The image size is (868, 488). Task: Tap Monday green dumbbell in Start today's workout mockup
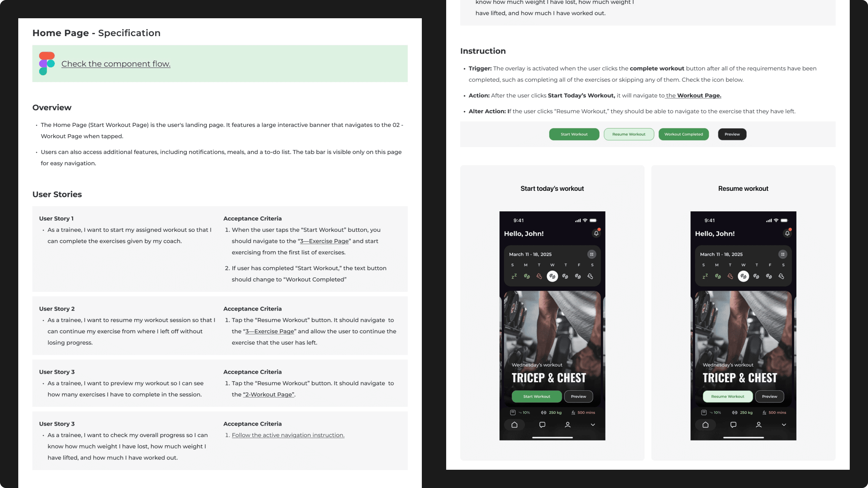tap(527, 276)
